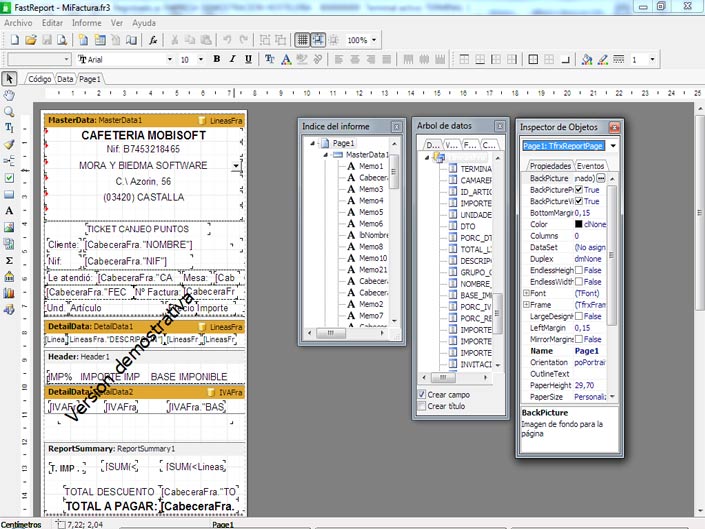Uncheck the Crear campo checkbox
The width and height of the screenshot is (705, 529).
click(422, 395)
